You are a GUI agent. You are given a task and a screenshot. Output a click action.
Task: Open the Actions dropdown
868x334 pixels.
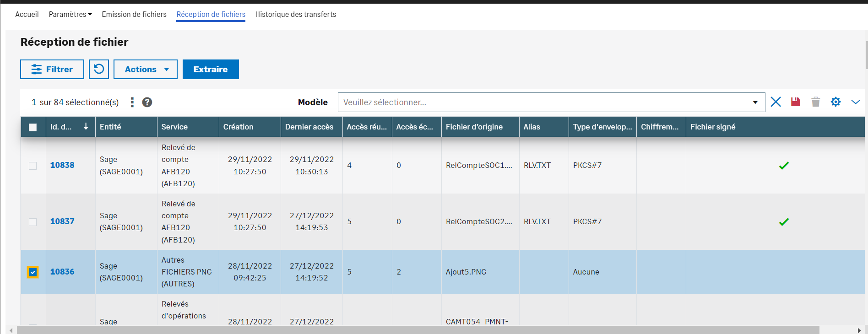[146, 69]
